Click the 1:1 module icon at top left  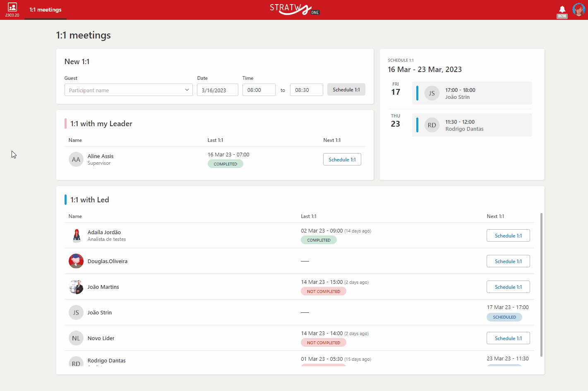(x=12, y=7)
